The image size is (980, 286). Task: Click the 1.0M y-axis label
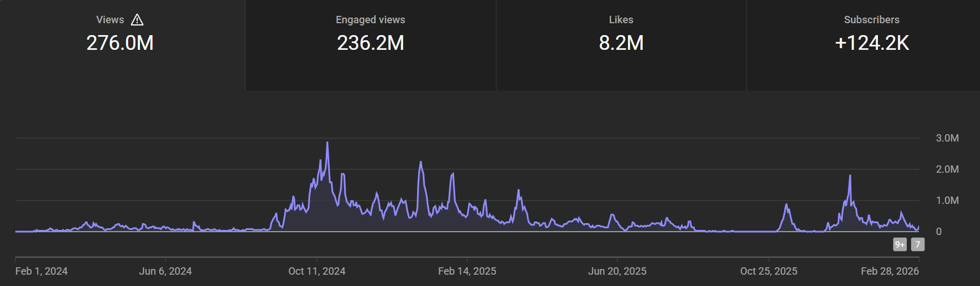pyautogui.click(x=947, y=200)
